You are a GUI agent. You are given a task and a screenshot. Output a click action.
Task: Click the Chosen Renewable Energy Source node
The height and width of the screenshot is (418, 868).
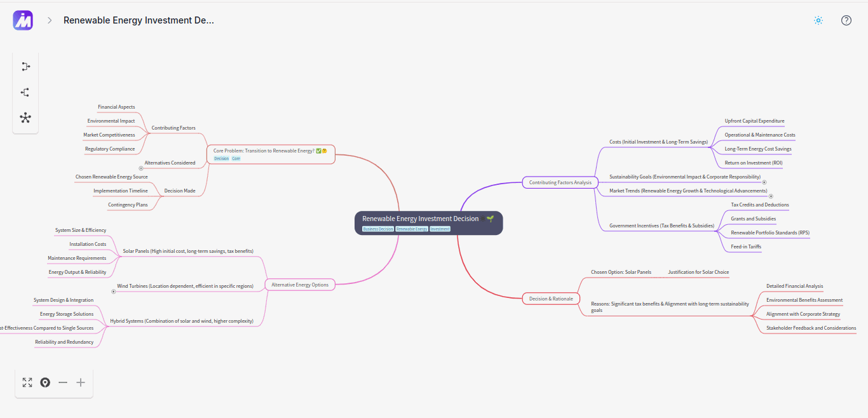pos(112,177)
